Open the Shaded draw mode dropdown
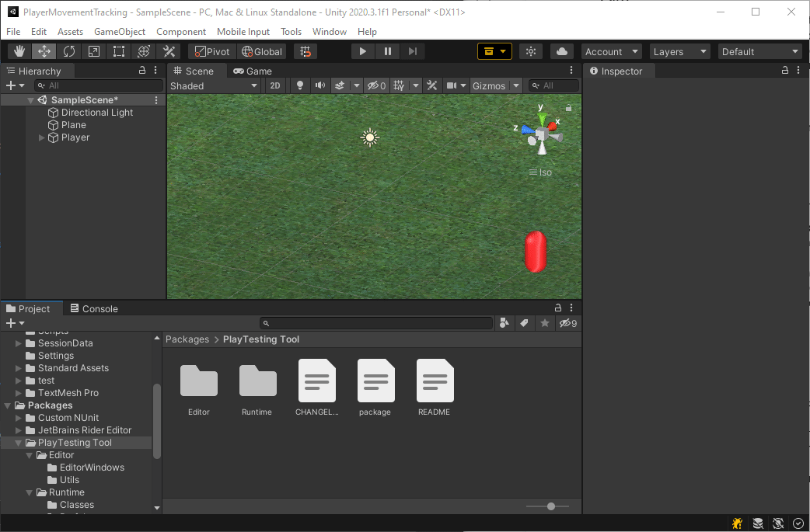The width and height of the screenshot is (810, 532). point(214,85)
